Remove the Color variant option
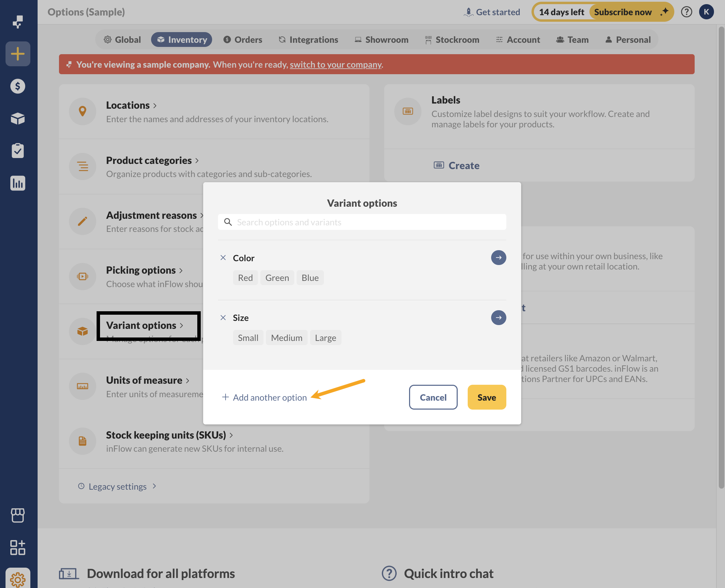The height and width of the screenshot is (588, 725). 223,257
